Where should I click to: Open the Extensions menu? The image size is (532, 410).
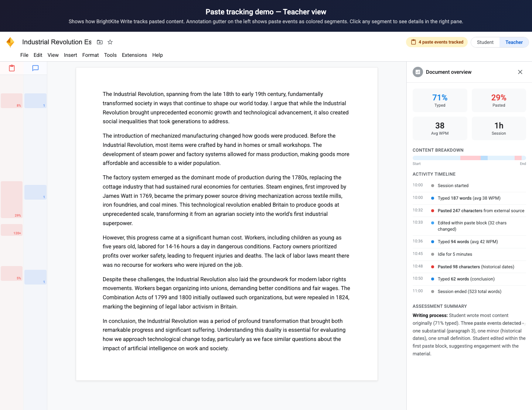[x=134, y=55]
